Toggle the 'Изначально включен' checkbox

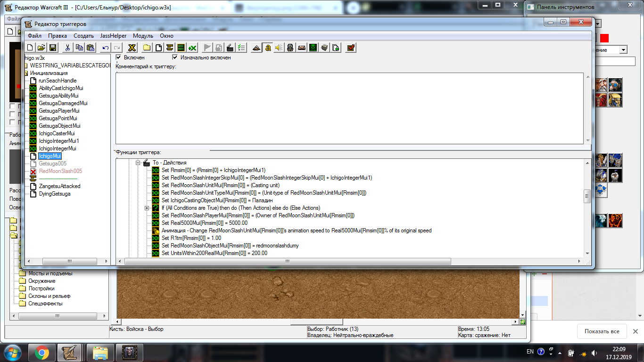tap(175, 57)
